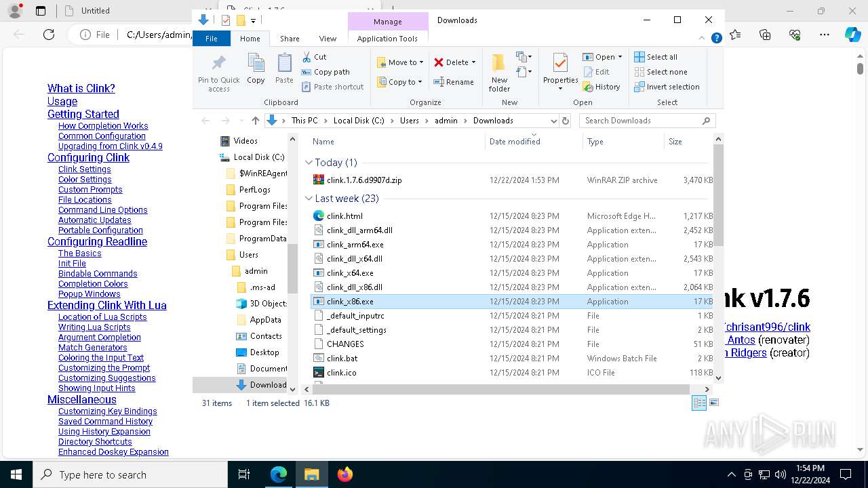
Task: Click Invert selection in ribbon
Action: coord(667,87)
